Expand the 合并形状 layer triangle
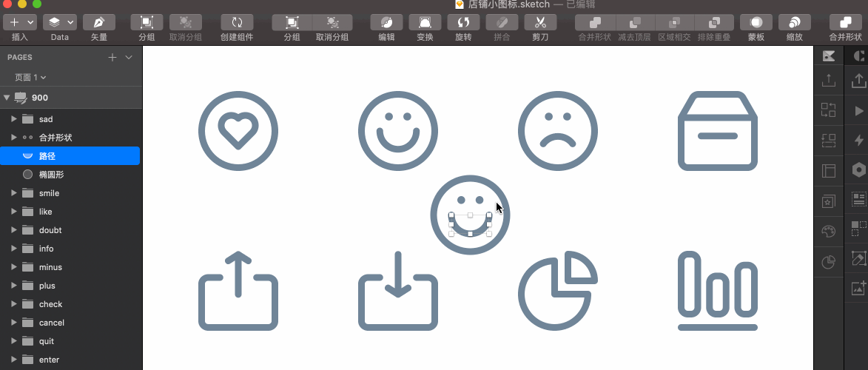 tap(14, 138)
